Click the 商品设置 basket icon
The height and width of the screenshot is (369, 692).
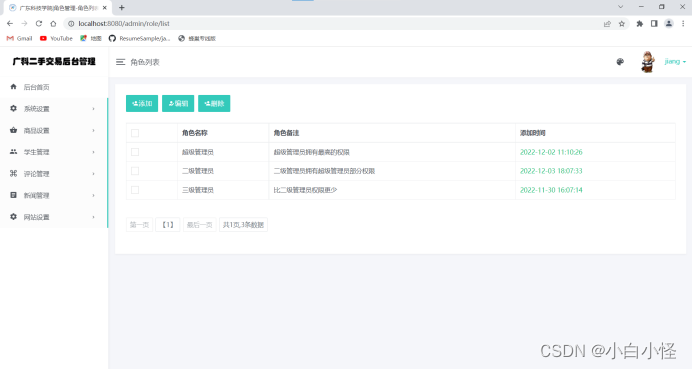[13, 130]
